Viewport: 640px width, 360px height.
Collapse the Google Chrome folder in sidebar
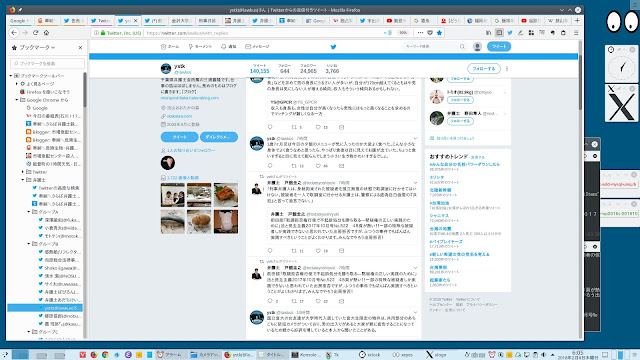[x=17, y=100]
